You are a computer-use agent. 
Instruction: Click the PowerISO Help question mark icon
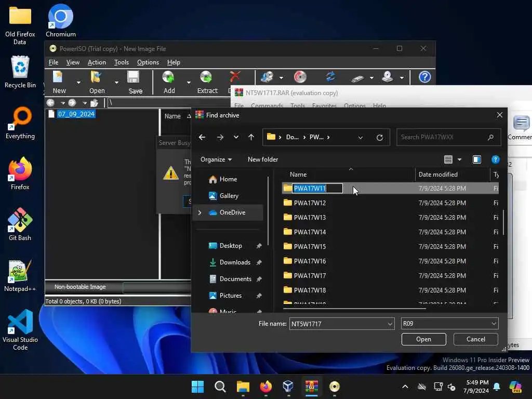point(424,77)
